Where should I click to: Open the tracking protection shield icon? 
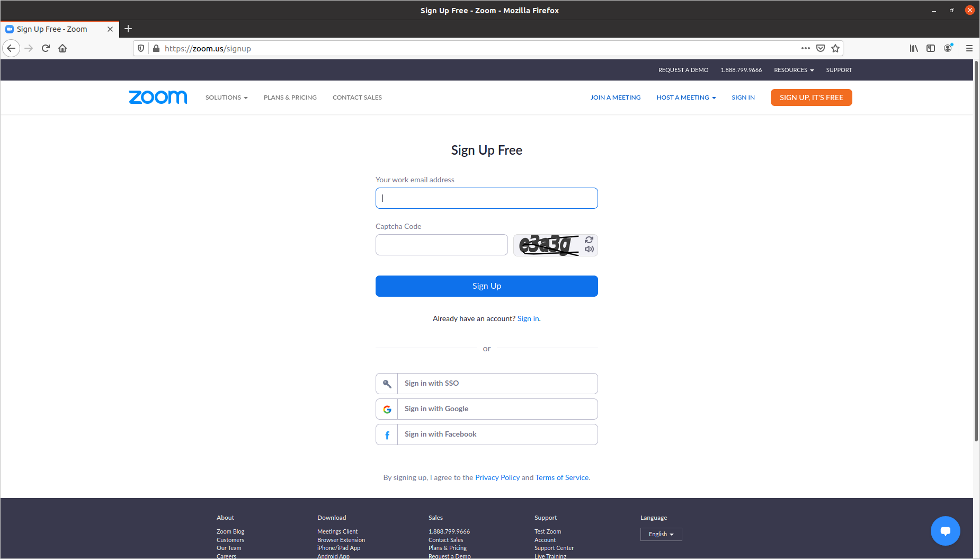click(x=141, y=48)
